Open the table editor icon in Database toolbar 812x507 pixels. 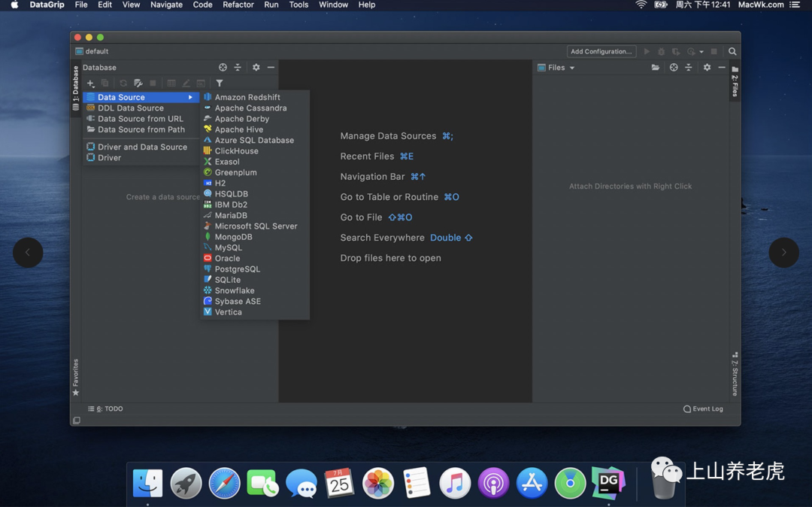click(x=171, y=83)
